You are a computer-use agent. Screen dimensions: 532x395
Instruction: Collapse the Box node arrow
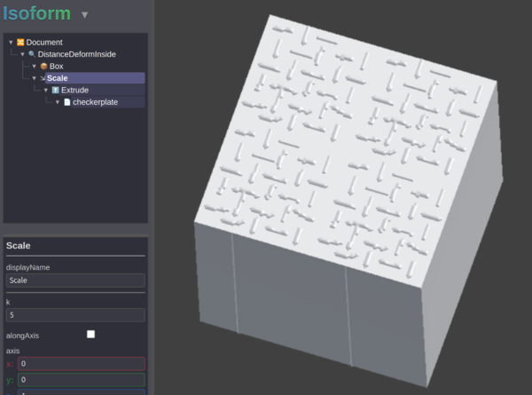pos(34,67)
